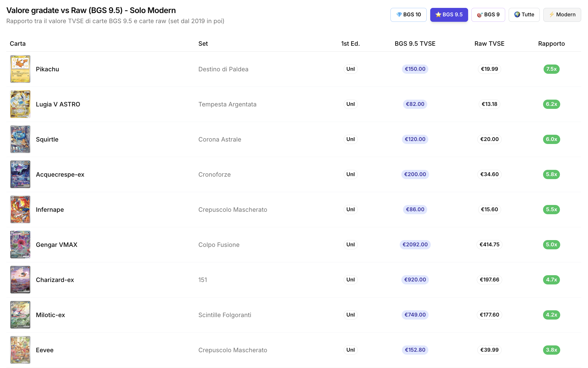Sort by Raw TVSE column header
The height and width of the screenshot is (368, 588).
coord(489,44)
